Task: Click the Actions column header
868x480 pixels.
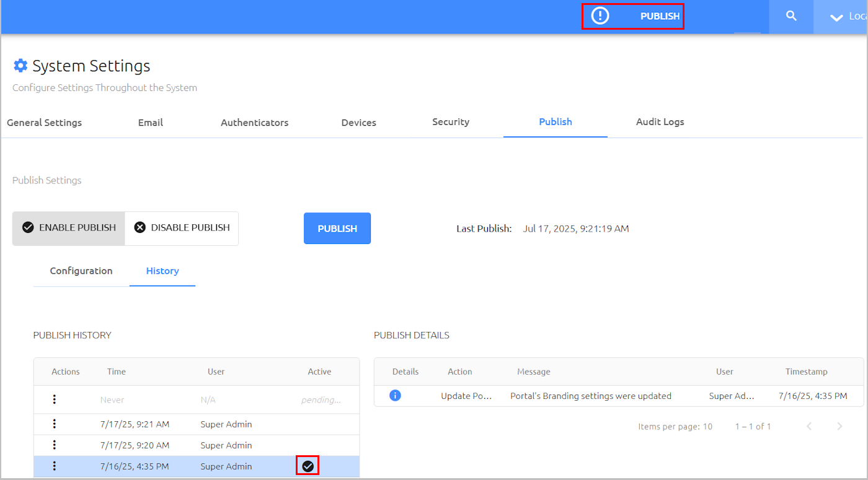Action: pos(66,372)
